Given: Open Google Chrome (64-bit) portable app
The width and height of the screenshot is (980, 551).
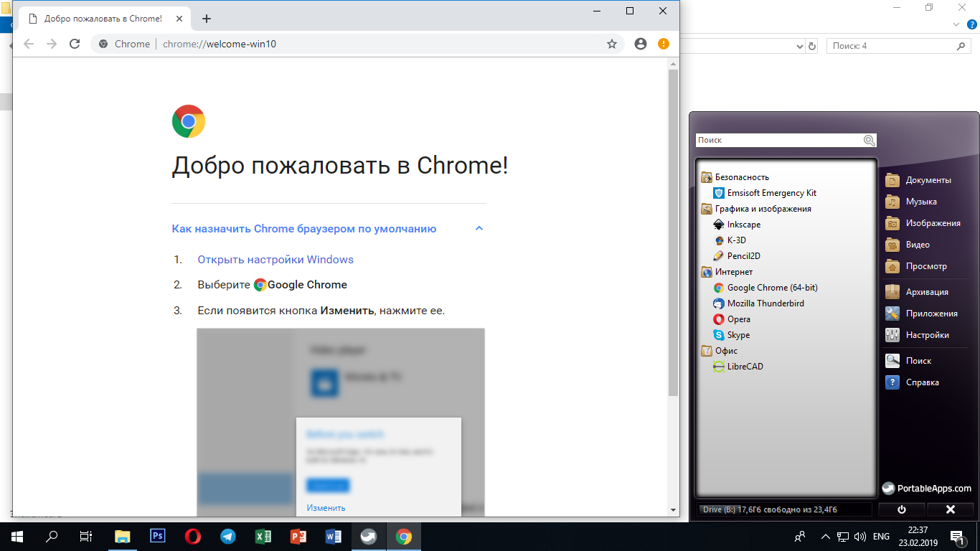Looking at the screenshot, I should [x=765, y=288].
